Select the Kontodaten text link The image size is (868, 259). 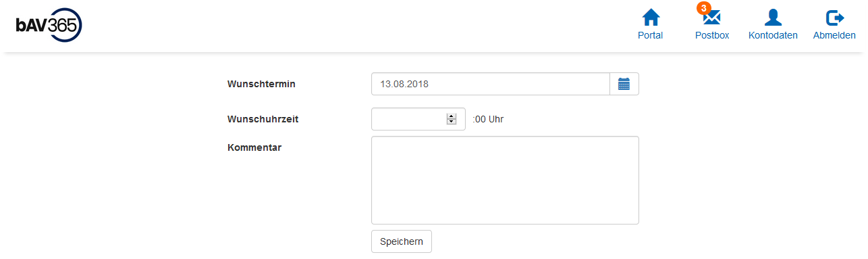773,35
